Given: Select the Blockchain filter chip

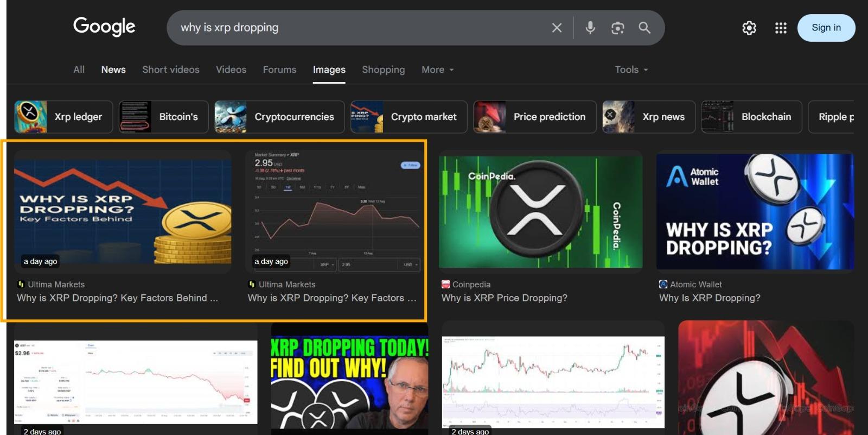Looking at the screenshot, I should click(x=752, y=117).
